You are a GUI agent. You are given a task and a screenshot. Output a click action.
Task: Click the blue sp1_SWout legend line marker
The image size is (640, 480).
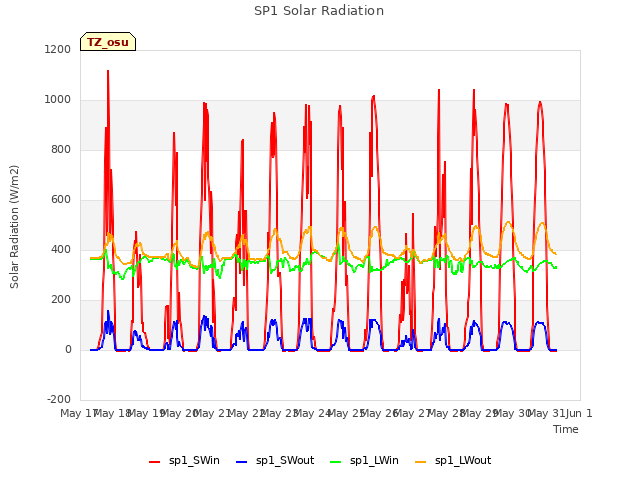pos(242,462)
